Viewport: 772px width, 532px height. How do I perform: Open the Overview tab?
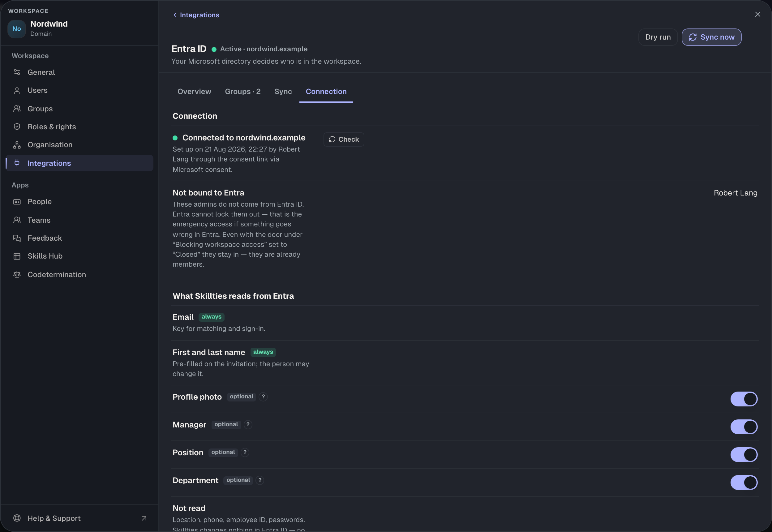tap(194, 91)
